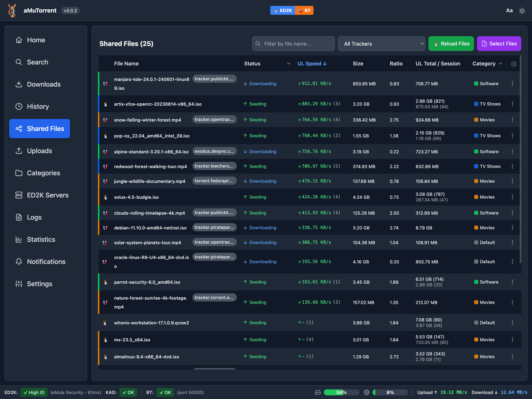Open the three-dot menu for artix-xfce-openrc row
Screen dimensions: 532x399
[x=512, y=104]
